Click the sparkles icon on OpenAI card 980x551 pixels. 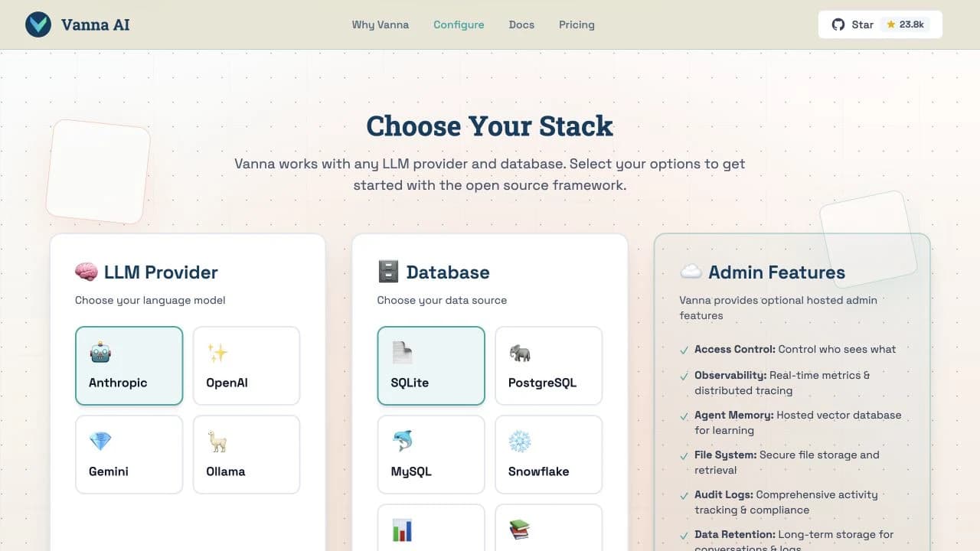tap(217, 353)
